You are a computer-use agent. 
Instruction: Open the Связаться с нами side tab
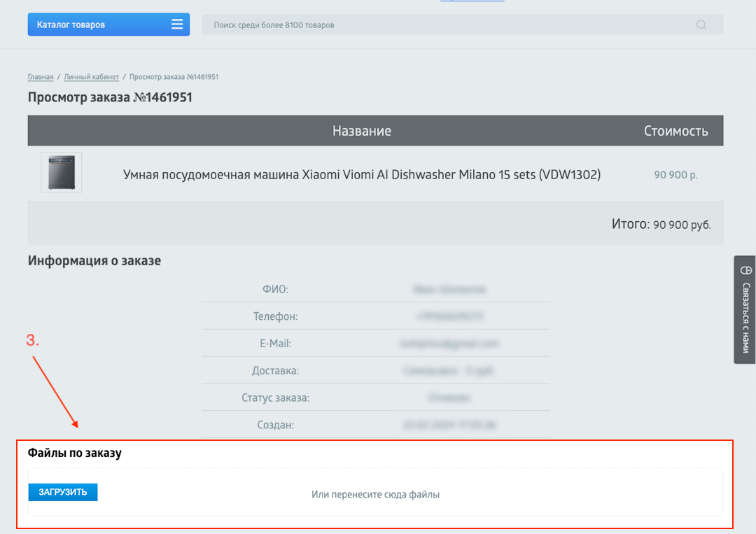point(745,309)
